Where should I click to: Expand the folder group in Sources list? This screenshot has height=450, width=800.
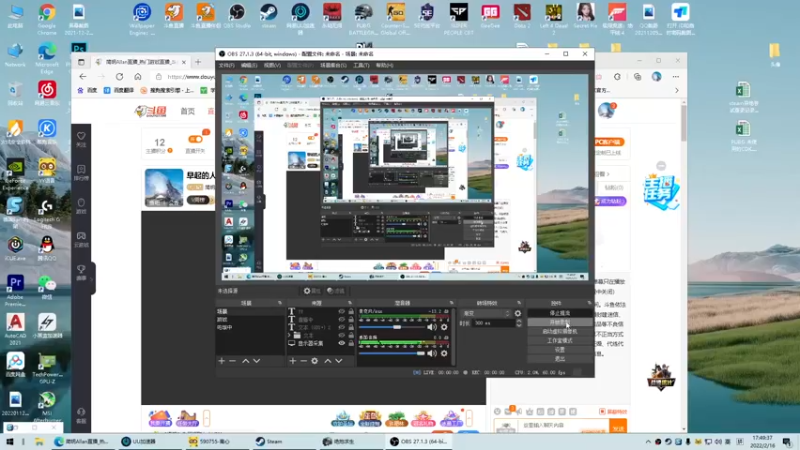tap(291, 335)
